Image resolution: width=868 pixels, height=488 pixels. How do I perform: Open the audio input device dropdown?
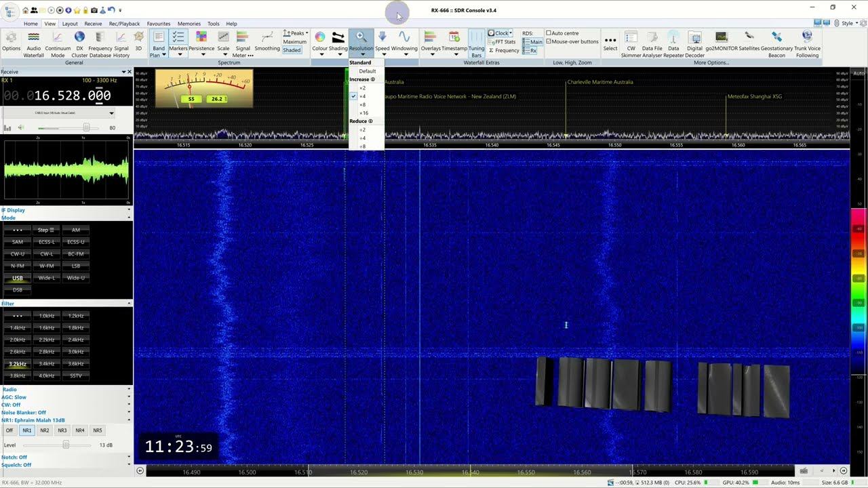(111, 113)
